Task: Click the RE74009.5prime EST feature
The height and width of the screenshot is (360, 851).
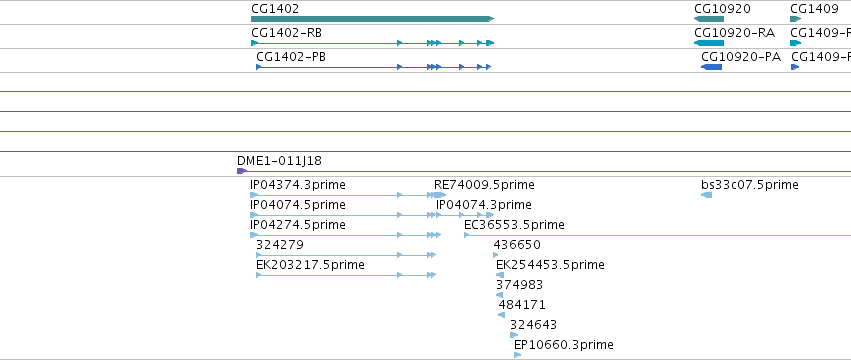Action: 440,195
